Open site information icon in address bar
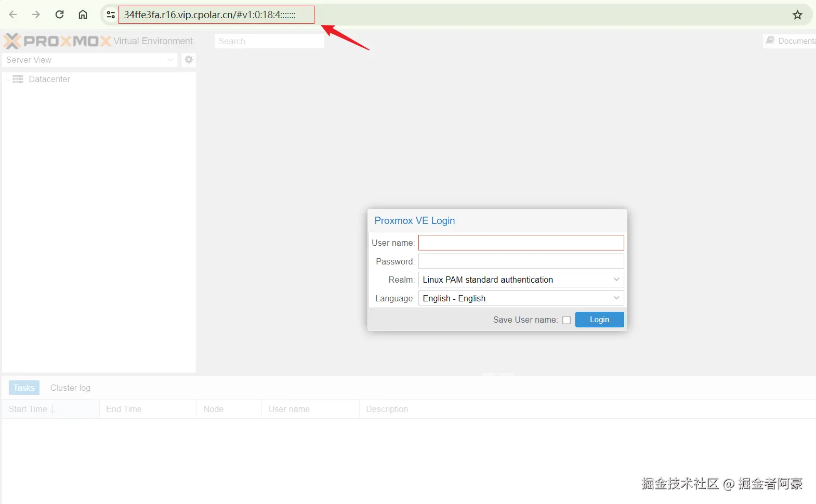 (x=111, y=15)
